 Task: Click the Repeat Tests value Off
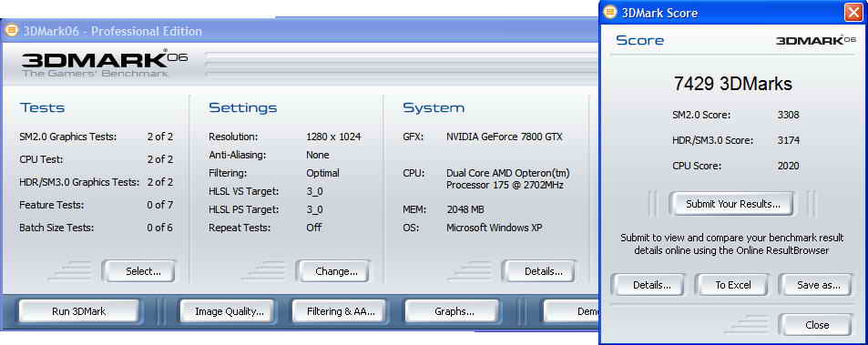(x=314, y=228)
